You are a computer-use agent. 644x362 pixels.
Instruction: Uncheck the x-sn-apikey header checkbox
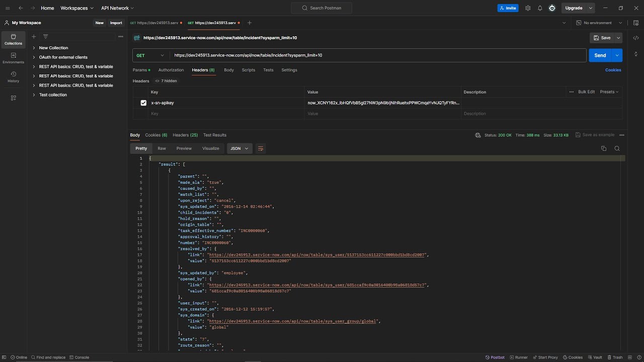pyautogui.click(x=143, y=103)
